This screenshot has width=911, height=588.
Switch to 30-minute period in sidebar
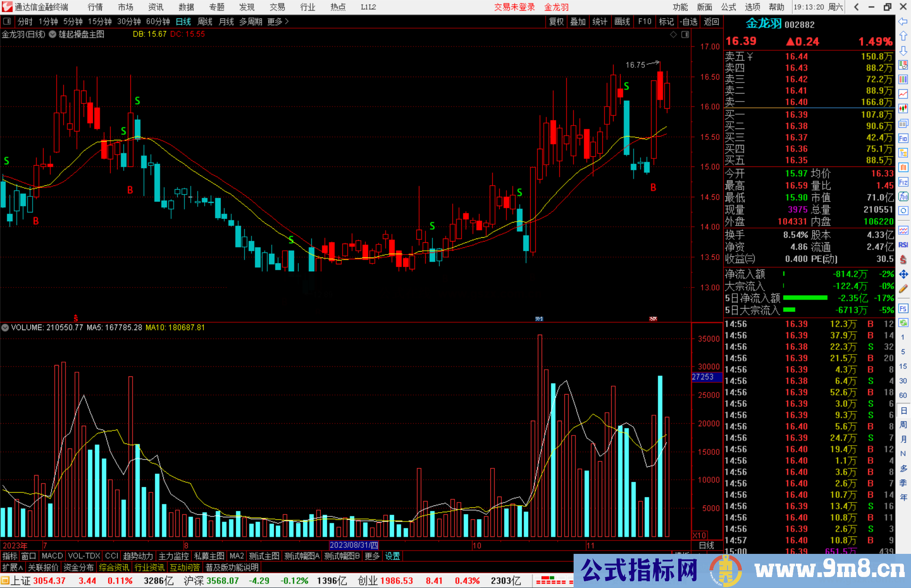tap(903, 381)
